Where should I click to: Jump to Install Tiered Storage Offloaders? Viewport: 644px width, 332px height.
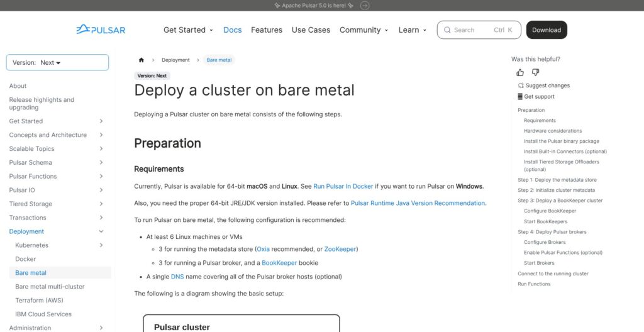point(562,165)
